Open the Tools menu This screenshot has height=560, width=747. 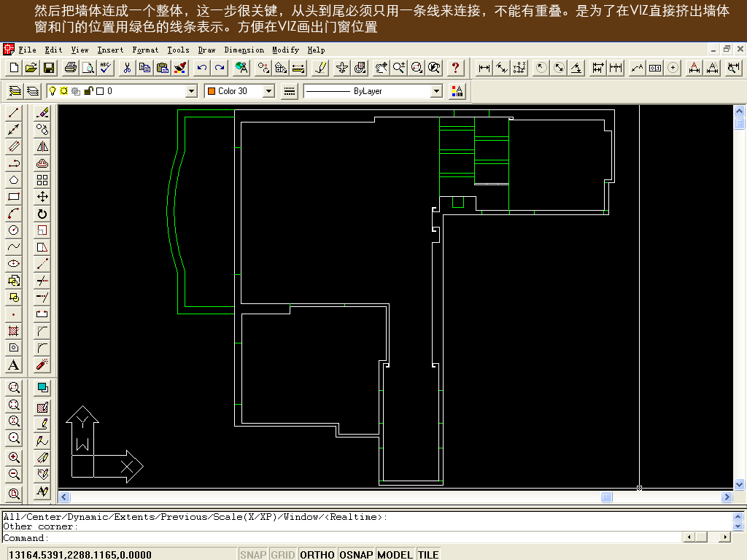click(178, 50)
